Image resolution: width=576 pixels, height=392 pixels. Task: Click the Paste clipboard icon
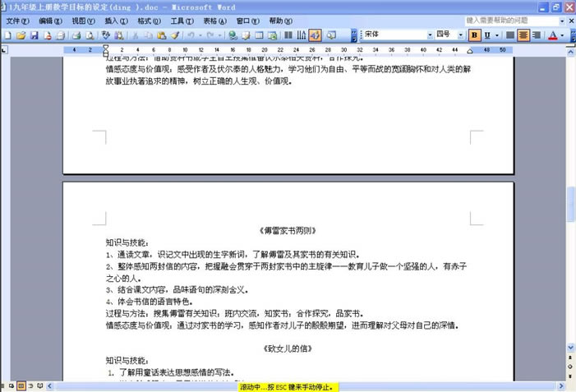(162, 35)
